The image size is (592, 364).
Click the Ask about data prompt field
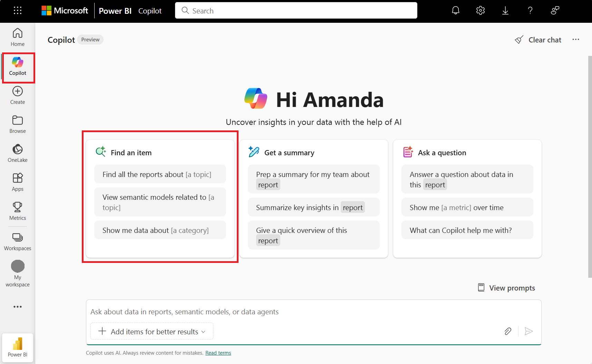click(x=313, y=312)
